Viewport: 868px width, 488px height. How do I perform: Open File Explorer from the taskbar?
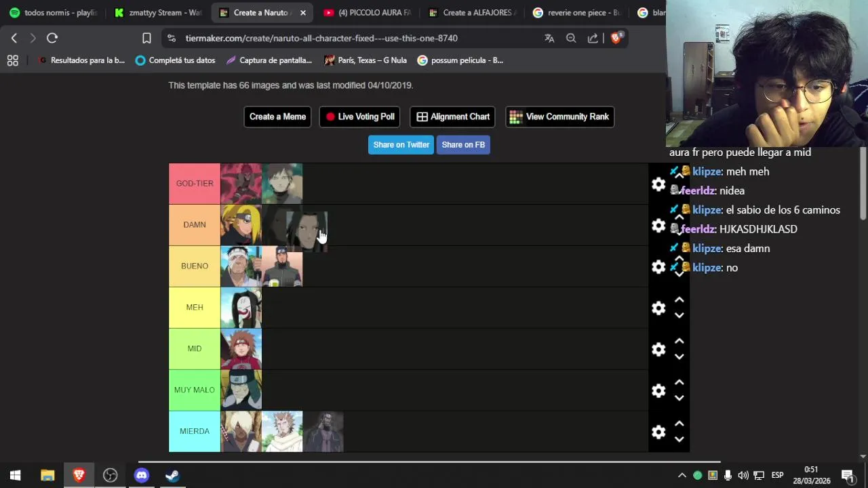point(47,475)
